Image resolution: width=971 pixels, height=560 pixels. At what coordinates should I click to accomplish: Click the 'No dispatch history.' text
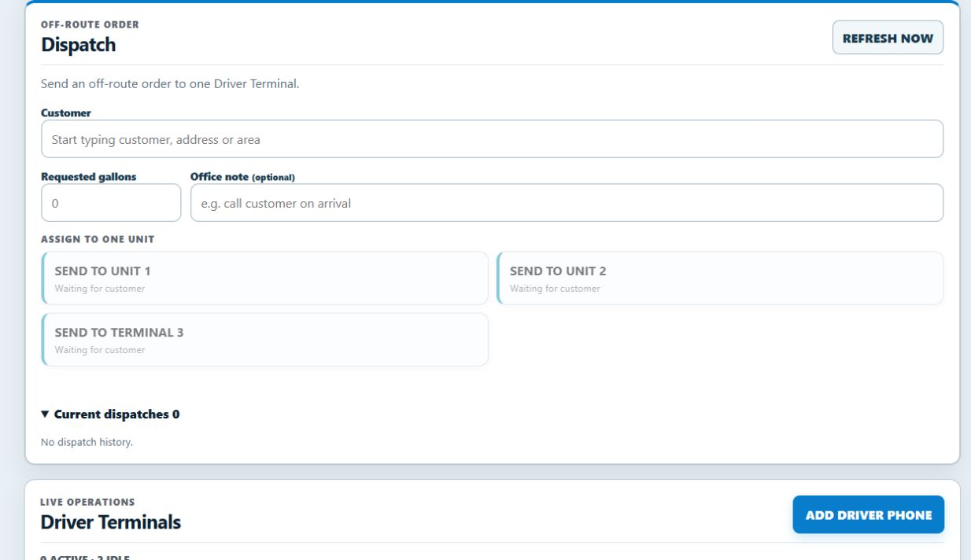(x=87, y=442)
